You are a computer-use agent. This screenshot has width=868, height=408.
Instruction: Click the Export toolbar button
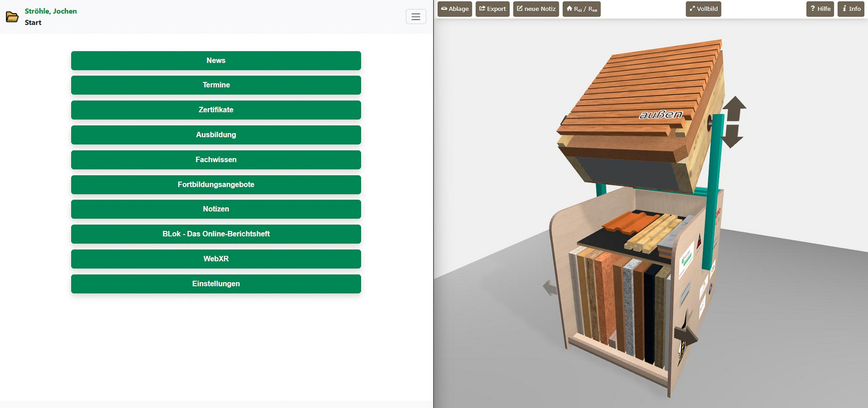[x=492, y=9]
